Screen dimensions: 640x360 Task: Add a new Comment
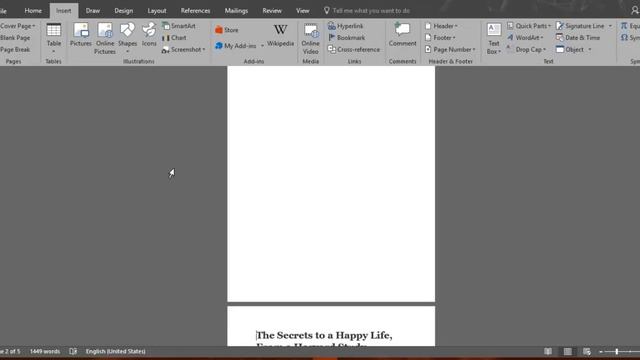pyautogui.click(x=402, y=35)
